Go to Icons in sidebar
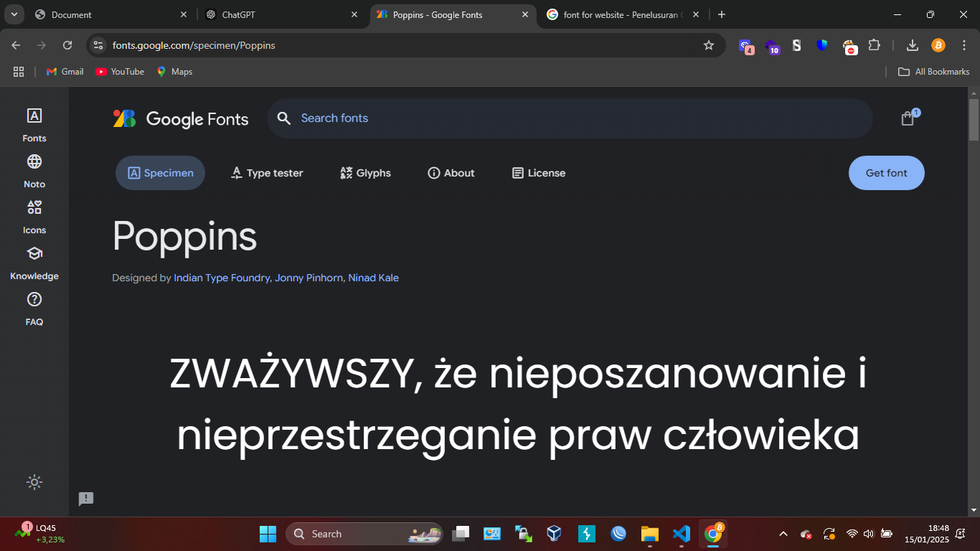980x551 pixels. (x=34, y=217)
